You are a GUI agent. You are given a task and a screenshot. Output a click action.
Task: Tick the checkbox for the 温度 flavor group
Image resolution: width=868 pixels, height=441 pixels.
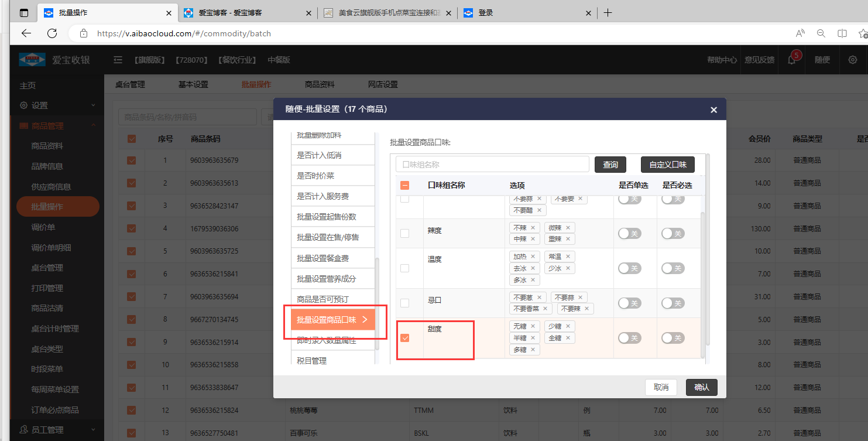(404, 268)
